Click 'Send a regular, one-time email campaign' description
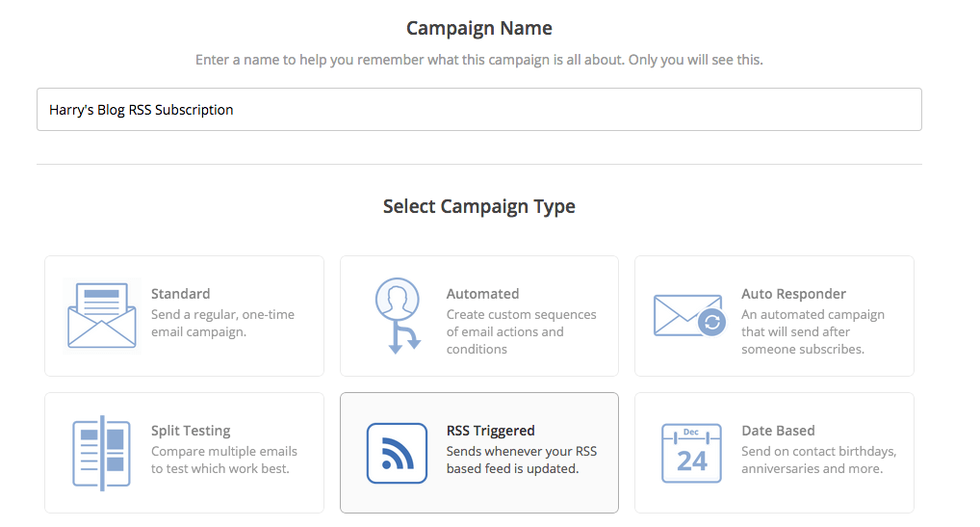The width and height of the screenshot is (980, 527). coord(222,323)
